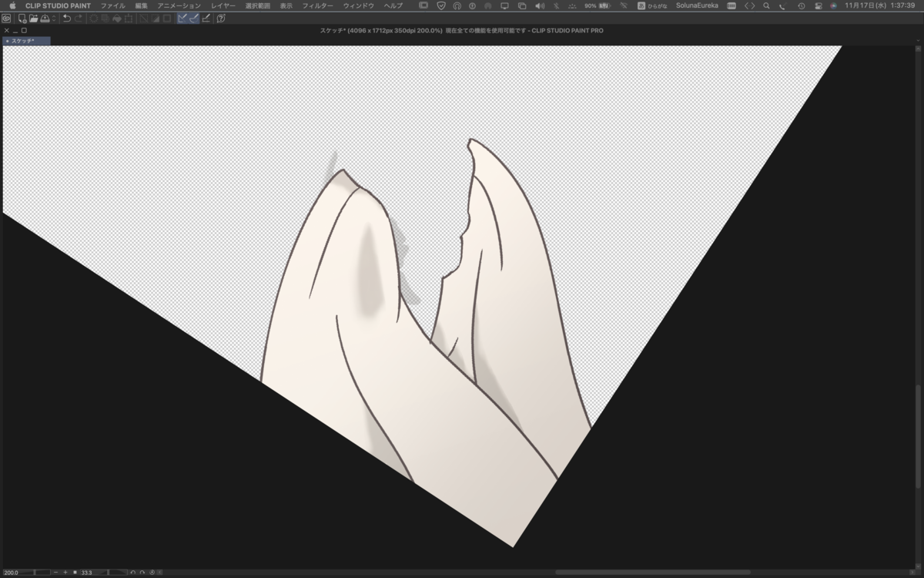Toggle snap to grid button
This screenshot has width=924, height=578.
206,18
